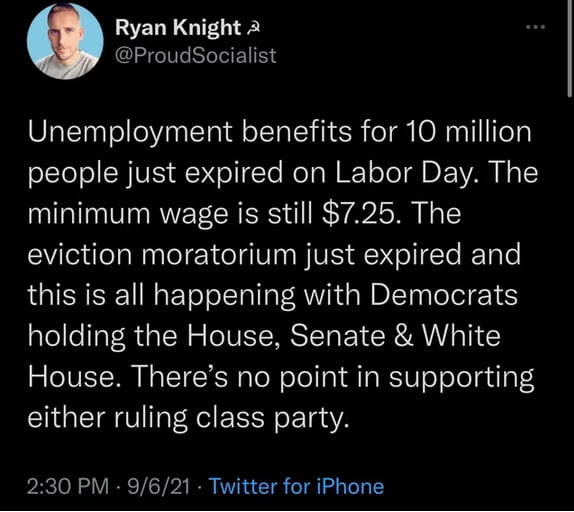Click the vertical scrollbar thumb on the right edge
This screenshot has width=574, height=512.
pos(569,48)
